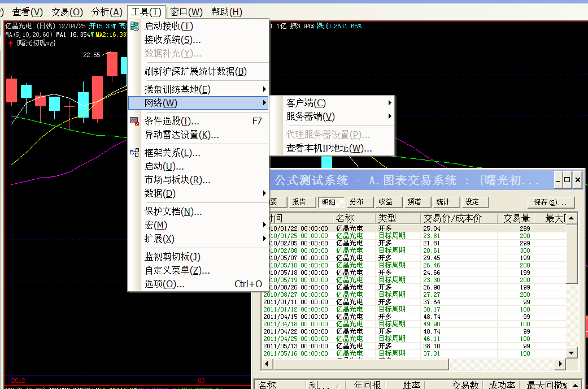Open the 分析 menu in menu bar
The height and width of the screenshot is (389, 588).
click(107, 12)
